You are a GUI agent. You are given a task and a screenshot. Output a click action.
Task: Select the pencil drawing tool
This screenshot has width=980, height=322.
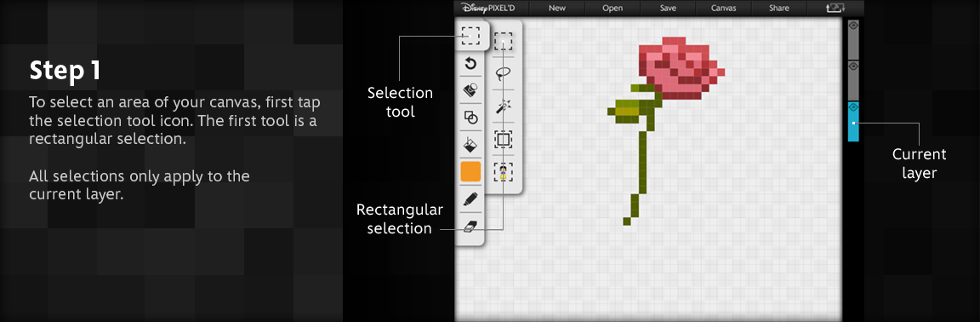pos(470,199)
